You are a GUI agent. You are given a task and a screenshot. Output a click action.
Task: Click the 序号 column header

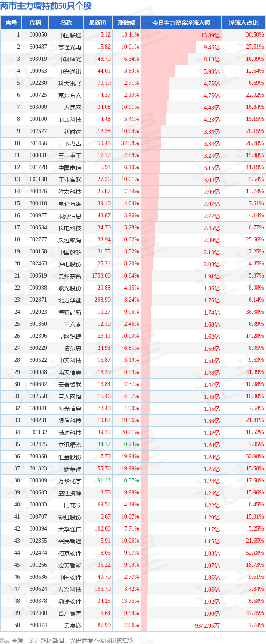[x=11, y=23]
